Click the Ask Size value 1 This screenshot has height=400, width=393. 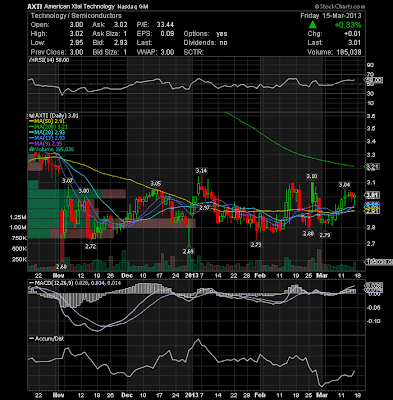(x=125, y=34)
